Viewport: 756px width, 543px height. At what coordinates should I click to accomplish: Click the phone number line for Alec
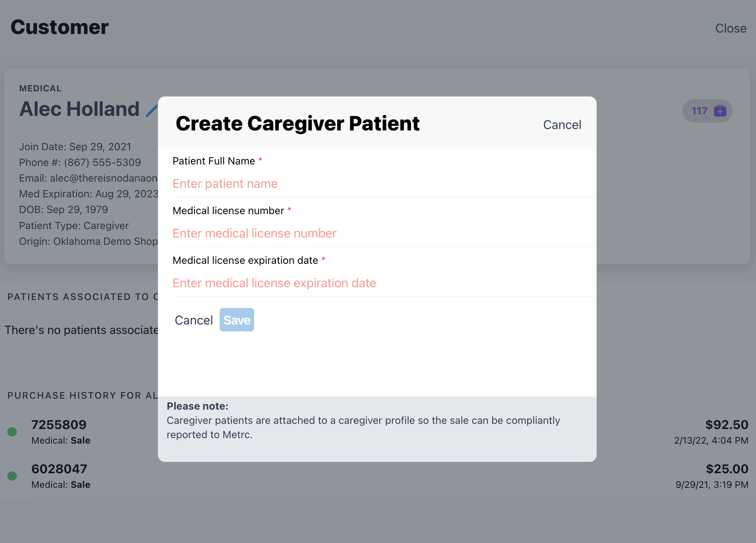(x=80, y=163)
